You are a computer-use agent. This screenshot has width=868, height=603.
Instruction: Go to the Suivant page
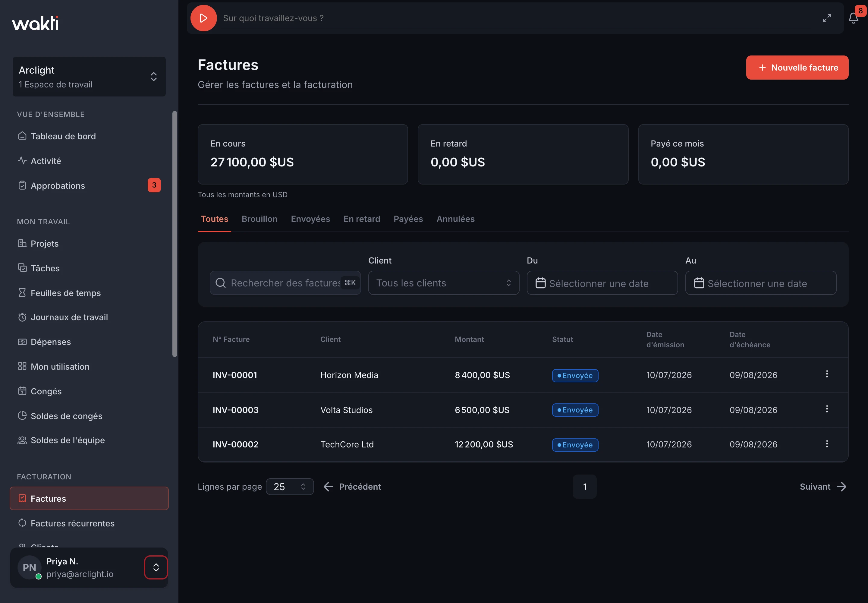coord(823,487)
